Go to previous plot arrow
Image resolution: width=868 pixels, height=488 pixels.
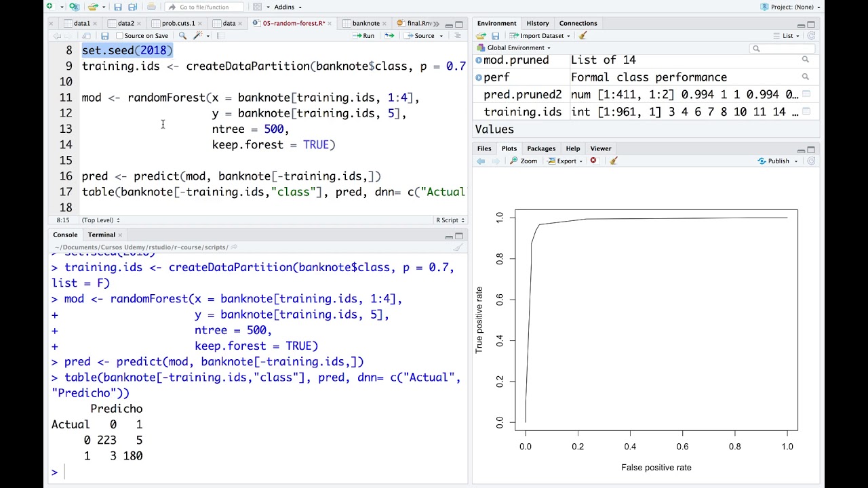[x=481, y=161]
